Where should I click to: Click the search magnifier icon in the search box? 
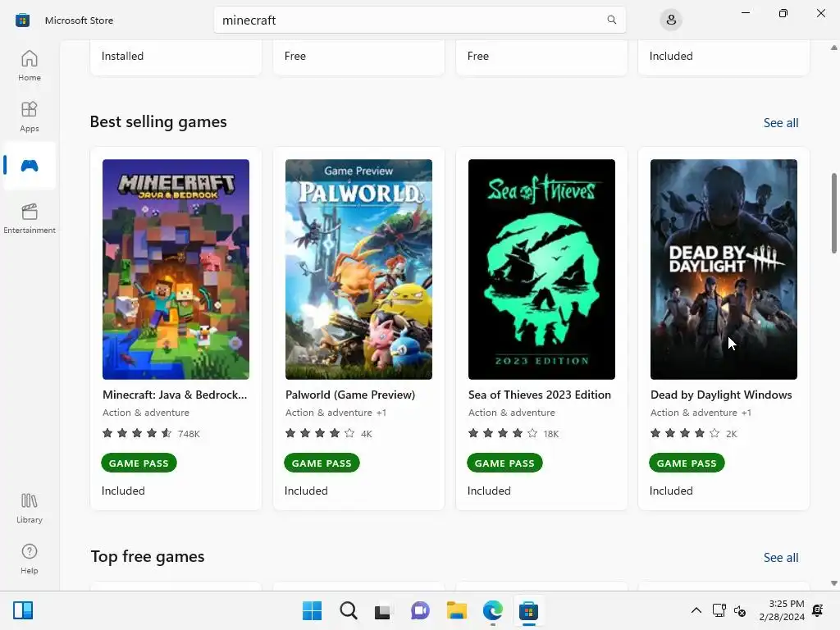[611, 20]
